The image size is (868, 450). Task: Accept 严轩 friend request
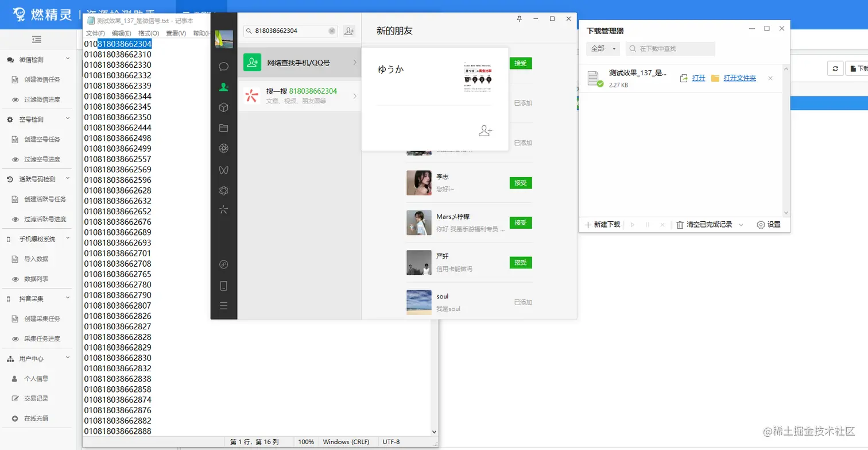pos(521,262)
